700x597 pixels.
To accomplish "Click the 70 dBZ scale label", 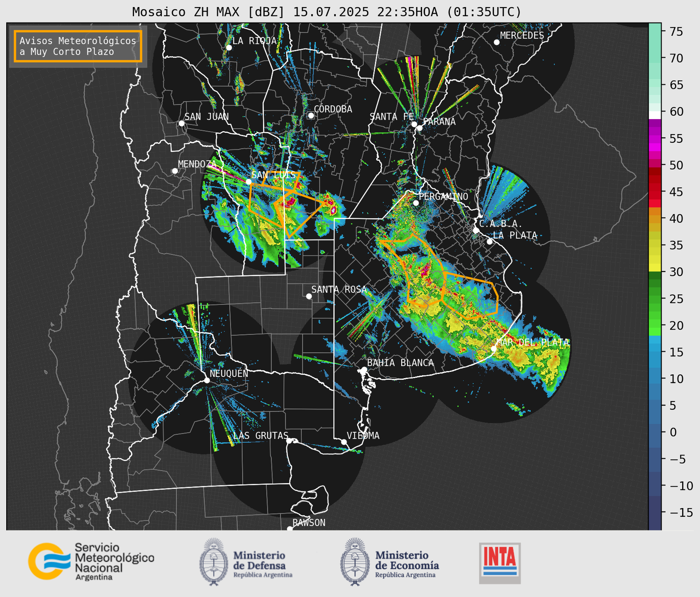I will tap(676, 58).
